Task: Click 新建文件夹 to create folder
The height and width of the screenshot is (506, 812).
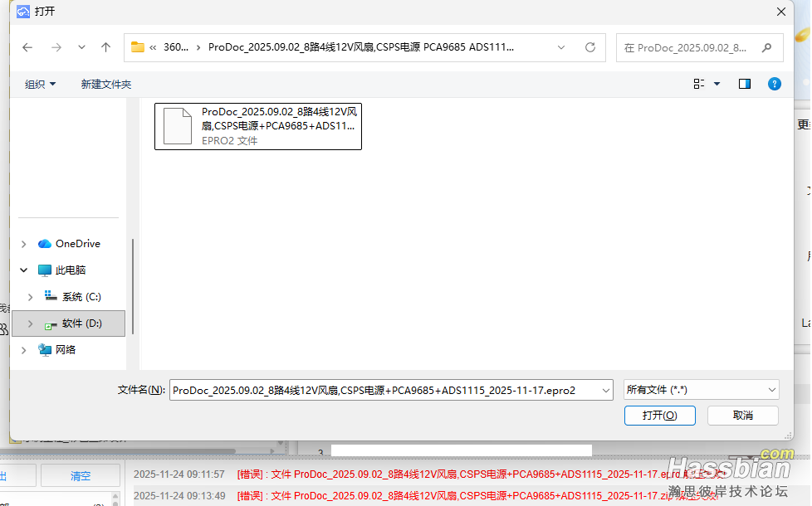Action: point(105,84)
